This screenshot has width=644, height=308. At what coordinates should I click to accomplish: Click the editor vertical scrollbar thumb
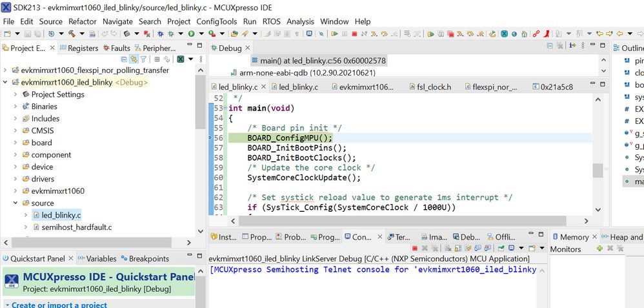click(598, 170)
